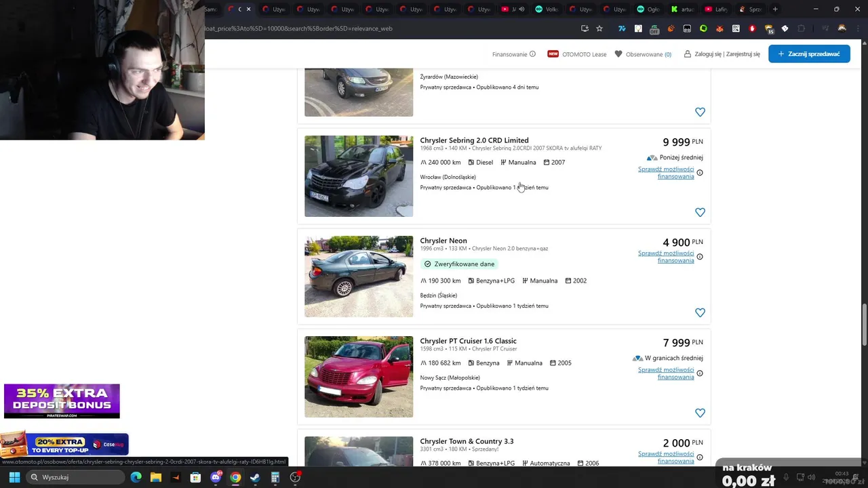
Task: Switch to the artuc Kick tab
Action: point(684,9)
